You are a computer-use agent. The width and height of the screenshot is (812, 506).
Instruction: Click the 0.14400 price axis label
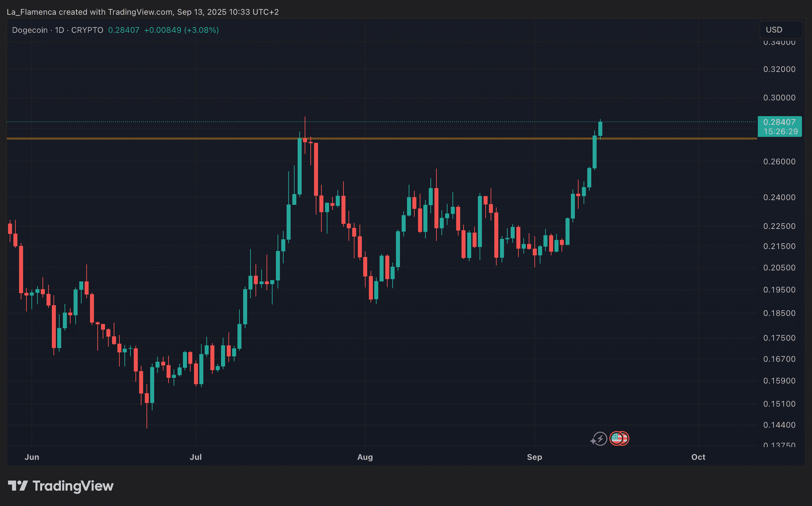point(779,425)
